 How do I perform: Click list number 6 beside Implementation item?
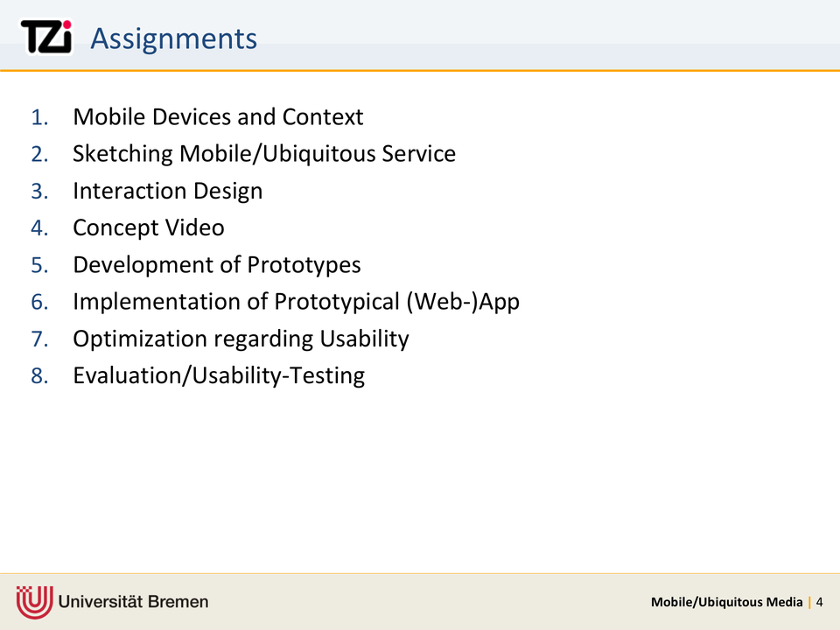tap(39, 303)
